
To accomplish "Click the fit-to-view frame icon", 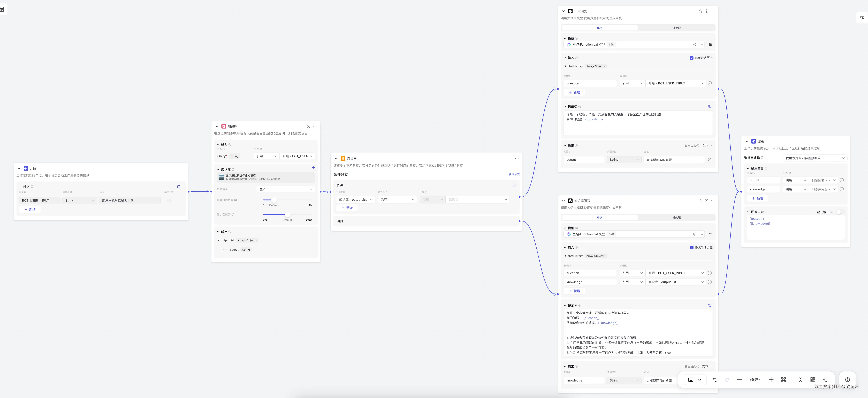I will pos(783,379).
